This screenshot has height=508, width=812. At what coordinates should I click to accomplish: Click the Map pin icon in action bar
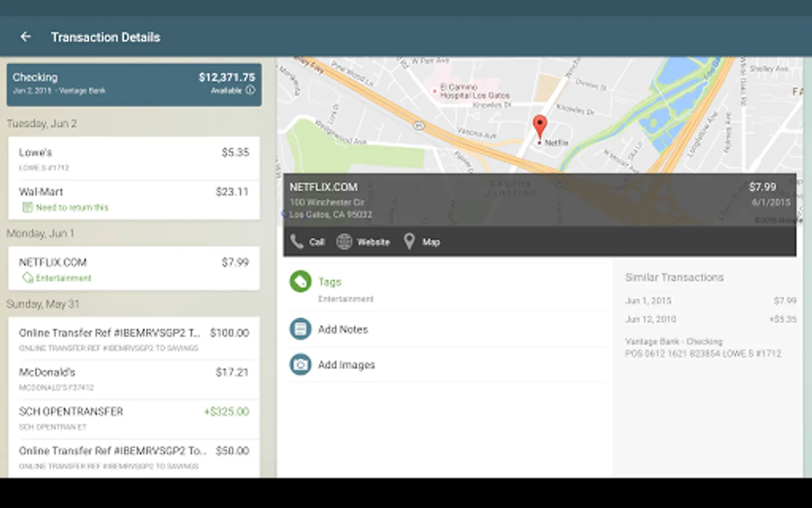pyautogui.click(x=409, y=242)
